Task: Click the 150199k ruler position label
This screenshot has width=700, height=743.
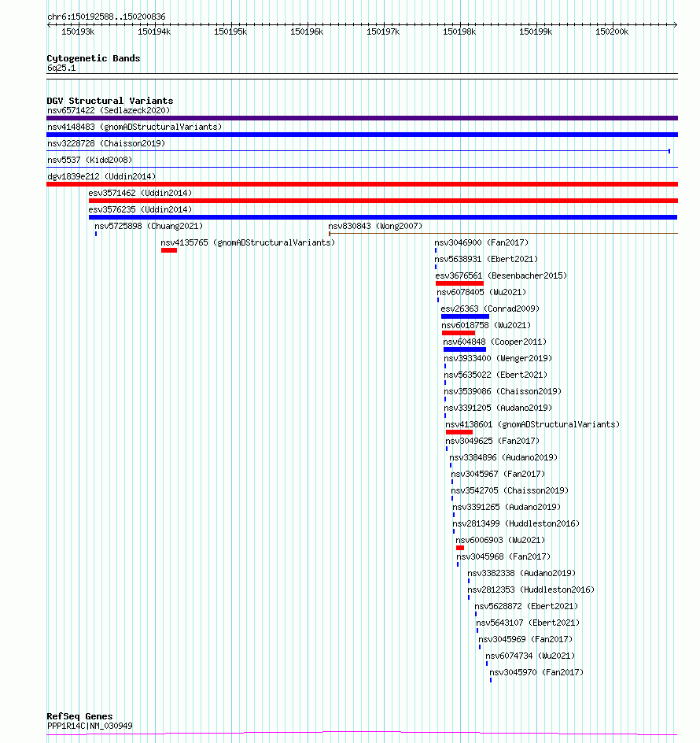Action: (536, 31)
